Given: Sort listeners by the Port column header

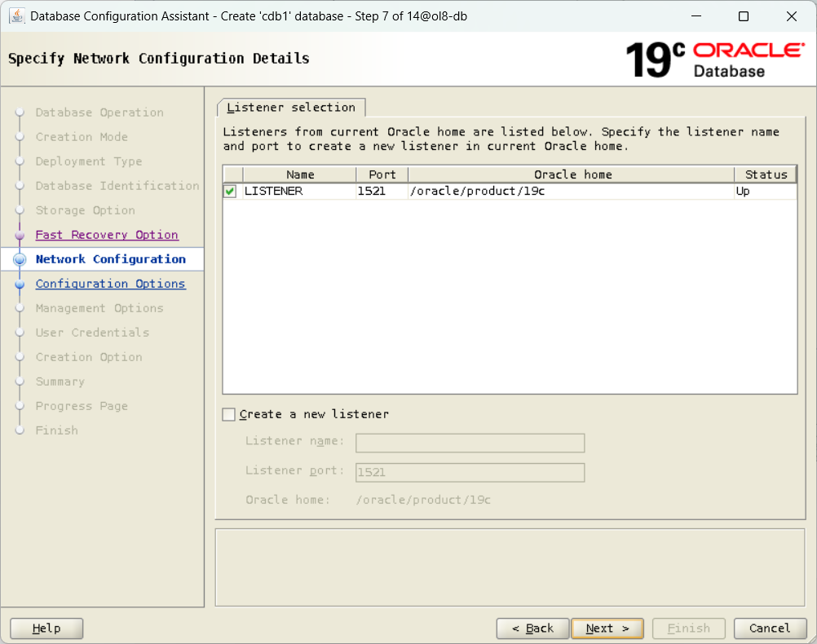Looking at the screenshot, I should [382, 174].
